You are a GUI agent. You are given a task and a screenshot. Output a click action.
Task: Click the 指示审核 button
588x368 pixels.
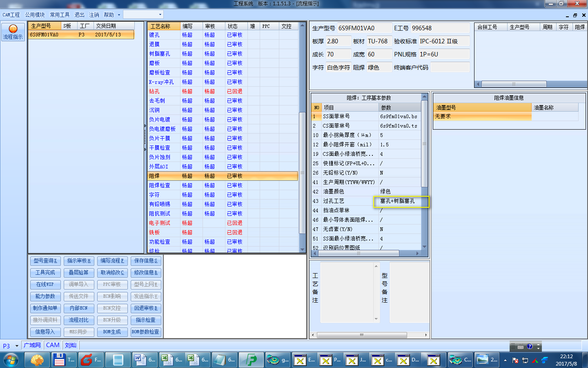click(79, 261)
